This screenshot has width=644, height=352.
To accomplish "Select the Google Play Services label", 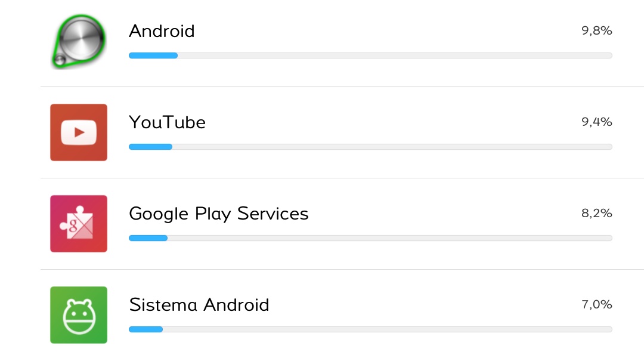I will pos(218,214).
